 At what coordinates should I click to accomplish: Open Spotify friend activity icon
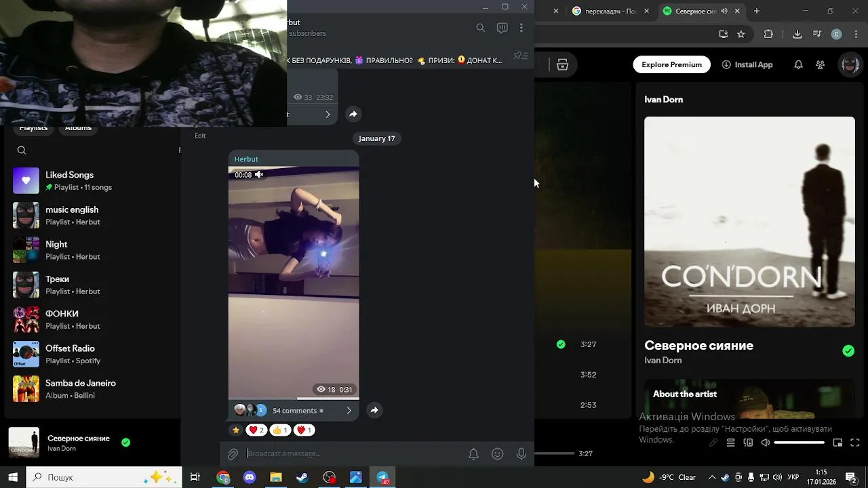(821, 65)
